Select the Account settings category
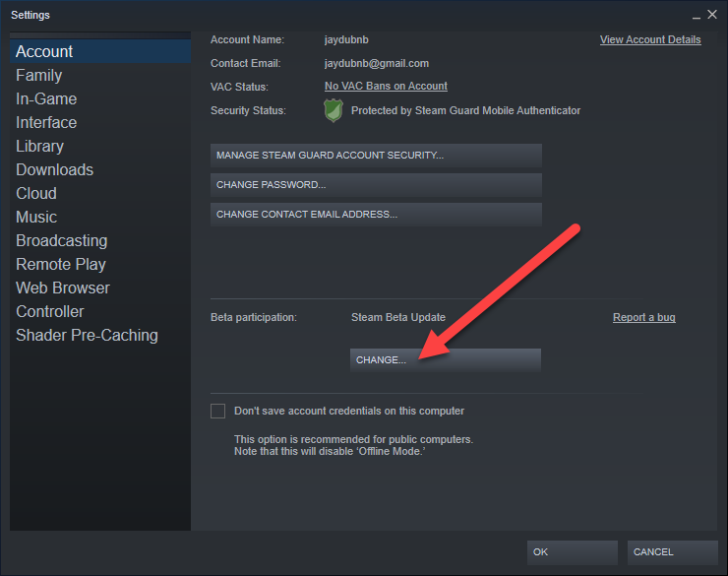728x576 pixels. [x=100, y=51]
